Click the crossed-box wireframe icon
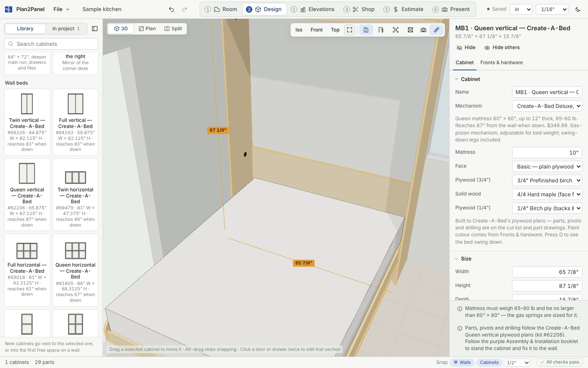Screen dimensions: 588x368 click(410, 30)
